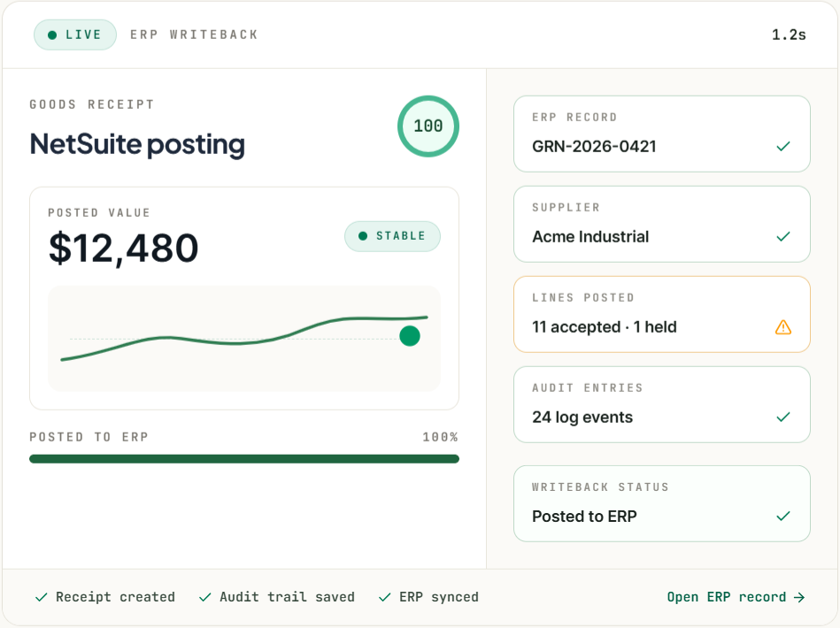Click the Receipt created footer text
This screenshot has height=628, width=840.
point(115,597)
